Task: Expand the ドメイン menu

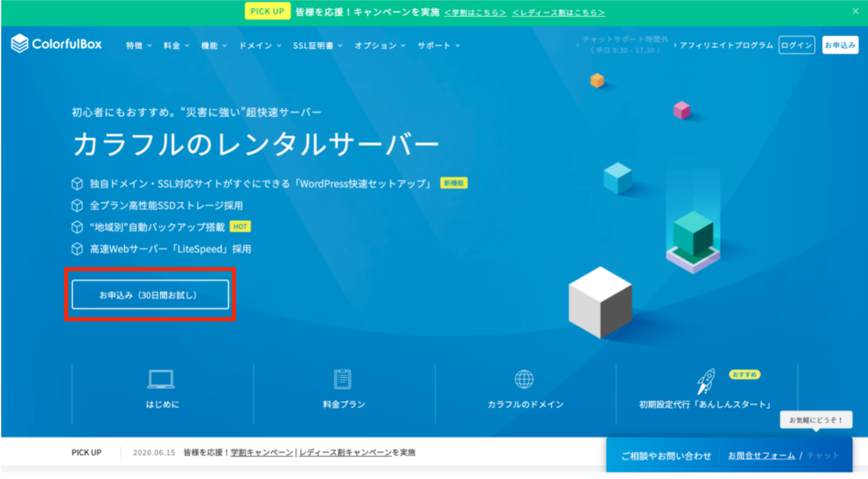Action: pos(260,45)
